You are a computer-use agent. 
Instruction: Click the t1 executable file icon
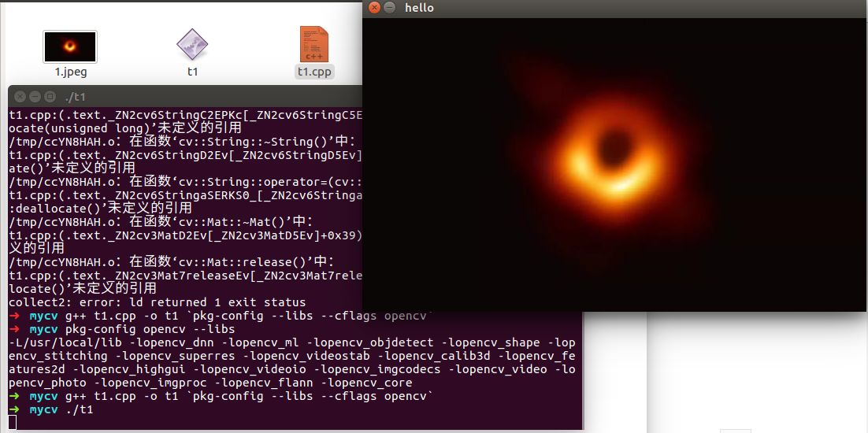coord(192,44)
